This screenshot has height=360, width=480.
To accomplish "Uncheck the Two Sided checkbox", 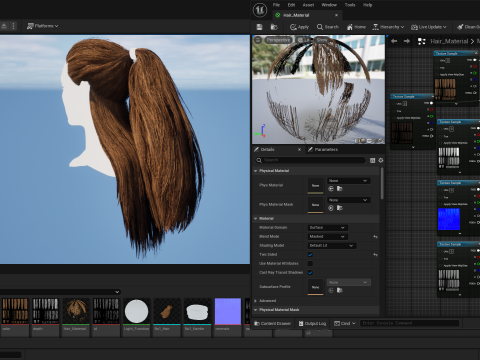I will click(x=310, y=255).
